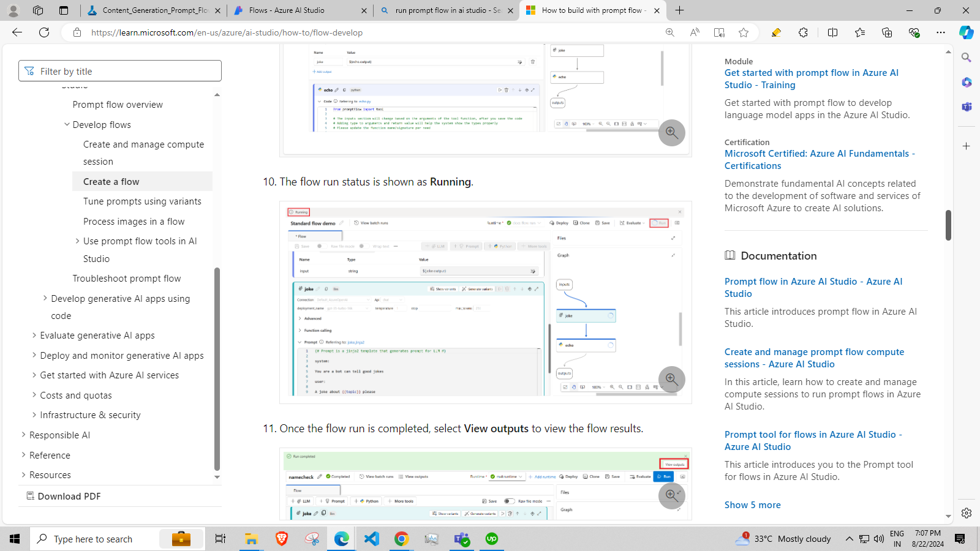Screen dimensions: 980x551
Task: Open the Learn search icon in right sidebar
Action: (x=967, y=58)
